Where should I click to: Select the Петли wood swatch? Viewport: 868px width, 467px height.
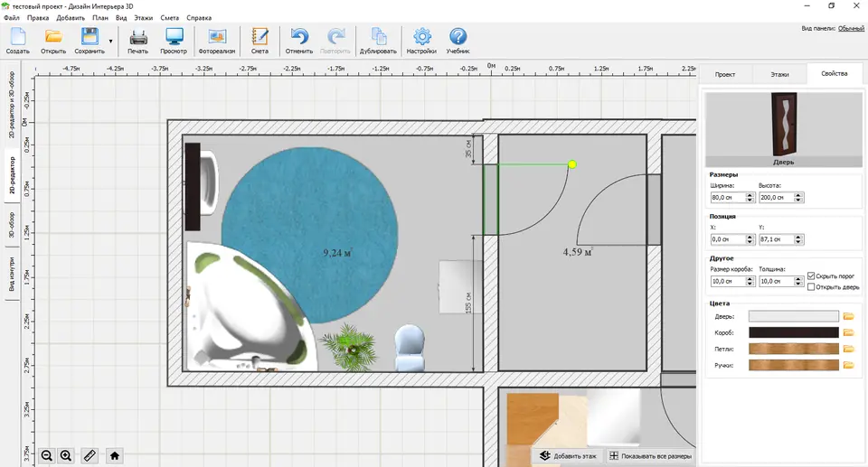(x=793, y=349)
